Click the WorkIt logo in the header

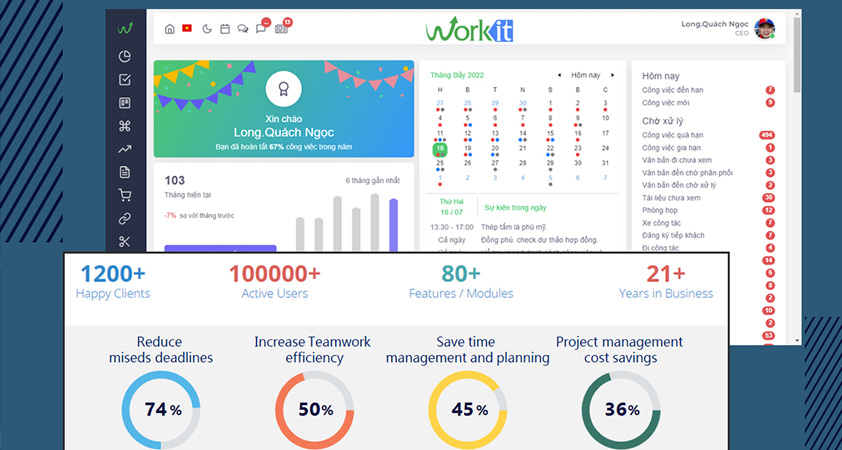469,29
